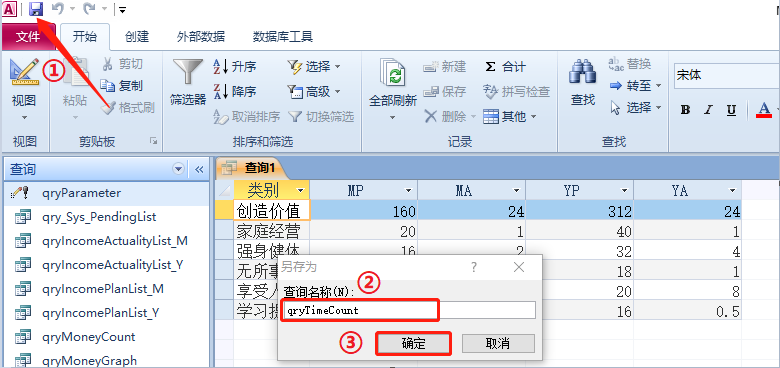Open the MP column filter dropdown
The width and height of the screenshot is (780, 368).
pyautogui.click(x=408, y=190)
